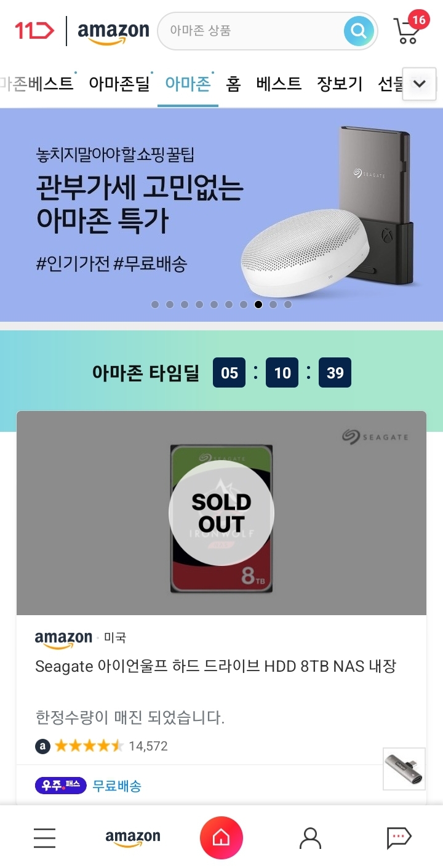
Task: Open the chat message bubble icon
Action: [399, 838]
